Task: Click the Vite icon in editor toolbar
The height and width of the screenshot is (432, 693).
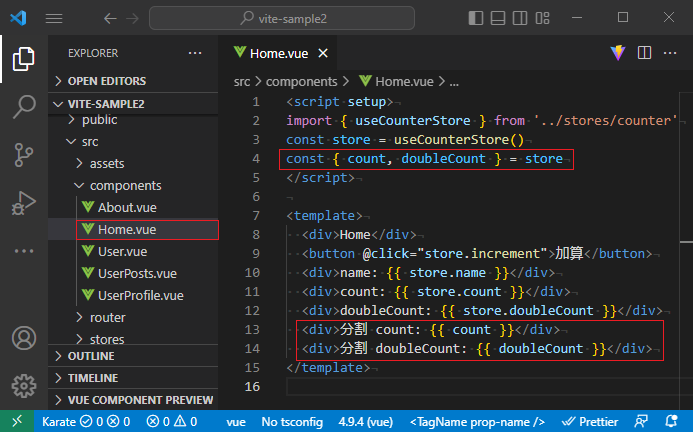Action: [618, 53]
